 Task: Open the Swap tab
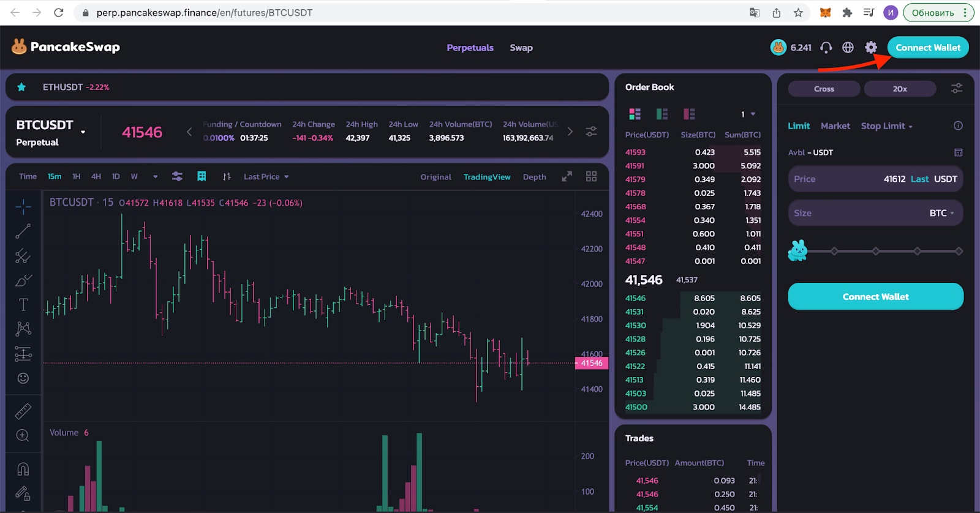tap(521, 47)
